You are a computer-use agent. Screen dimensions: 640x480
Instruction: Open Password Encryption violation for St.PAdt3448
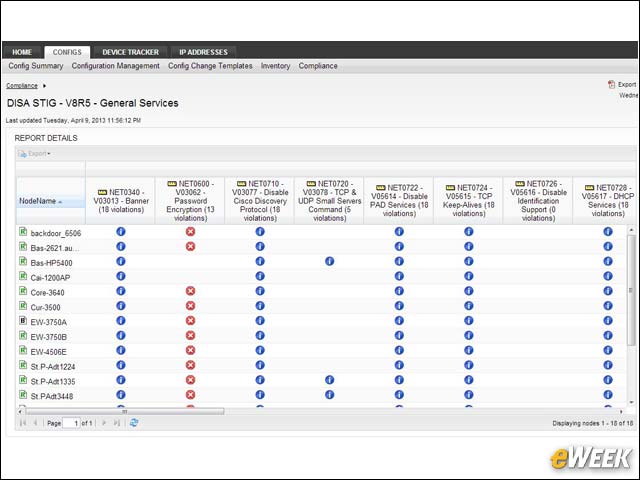(x=190, y=395)
